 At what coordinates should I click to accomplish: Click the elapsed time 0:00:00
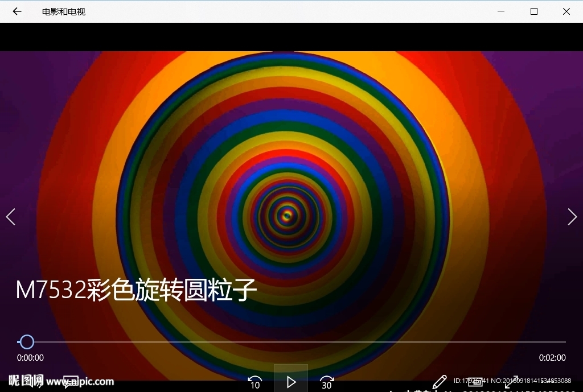[x=31, y=358]
